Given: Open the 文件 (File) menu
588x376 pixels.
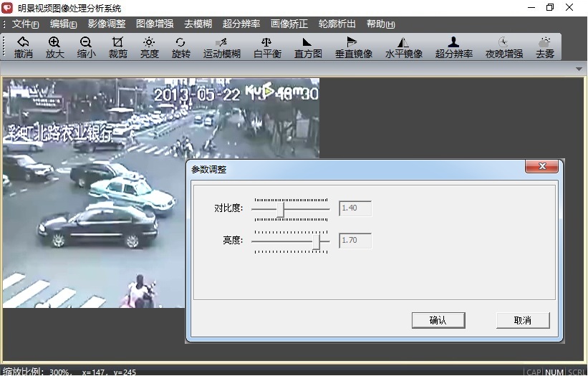Looking at the screenshot, I should pos(25,24).
